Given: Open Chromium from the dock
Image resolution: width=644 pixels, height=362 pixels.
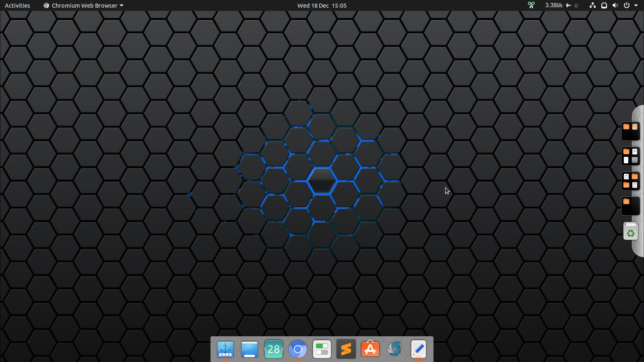Looking at the screenshot, I should tap(298, 349).
